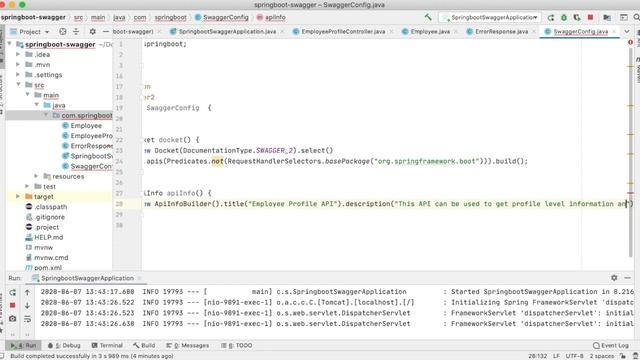Image resolution: width=640 pixels, height=360 pixels.
Task: Collapse the src folder
Action: pyautogui.click(x=18, y=84)
